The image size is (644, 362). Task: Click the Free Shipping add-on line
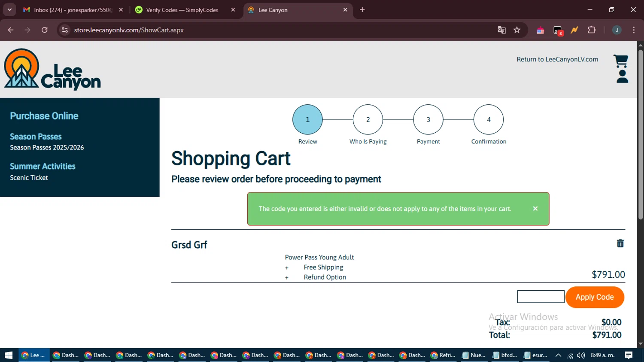(x=323, y=267)
